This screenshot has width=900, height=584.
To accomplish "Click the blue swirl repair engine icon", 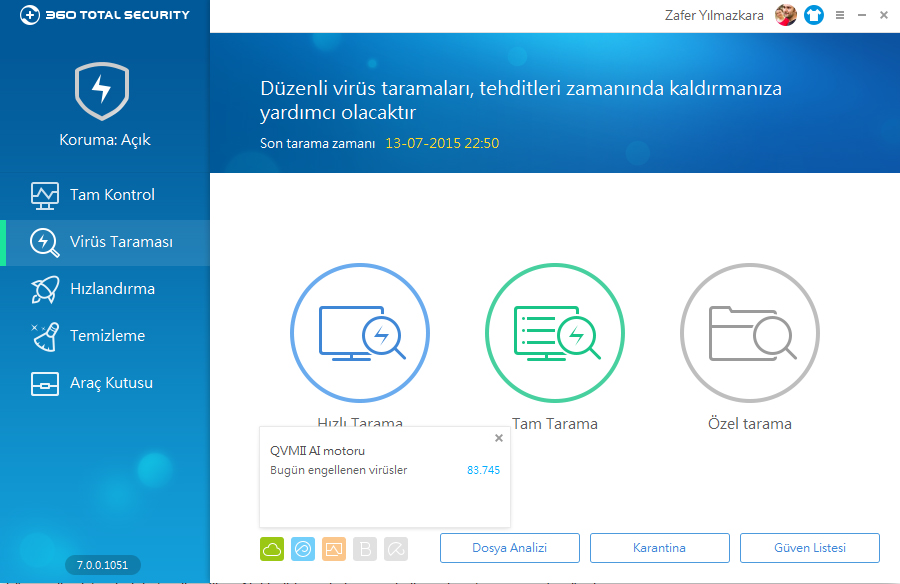I will coord(303,548).
